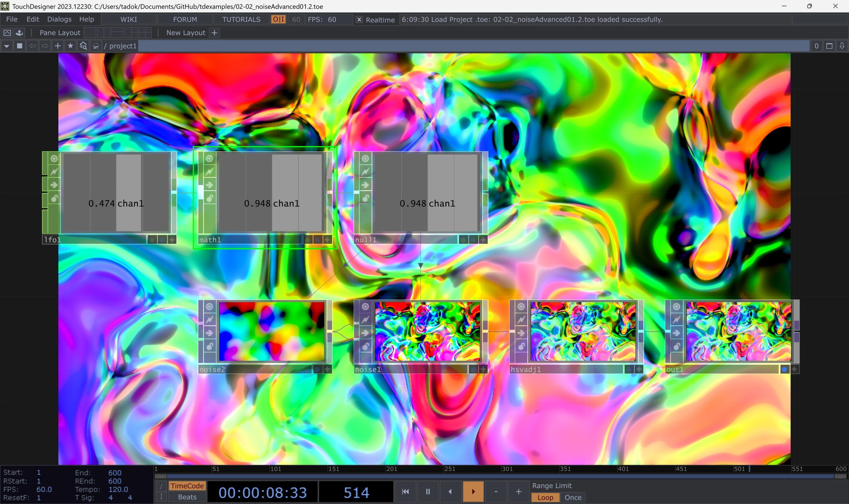Click the home network icon in path bar
Screen dimensions: 849x504
click(x=96, y=46)
